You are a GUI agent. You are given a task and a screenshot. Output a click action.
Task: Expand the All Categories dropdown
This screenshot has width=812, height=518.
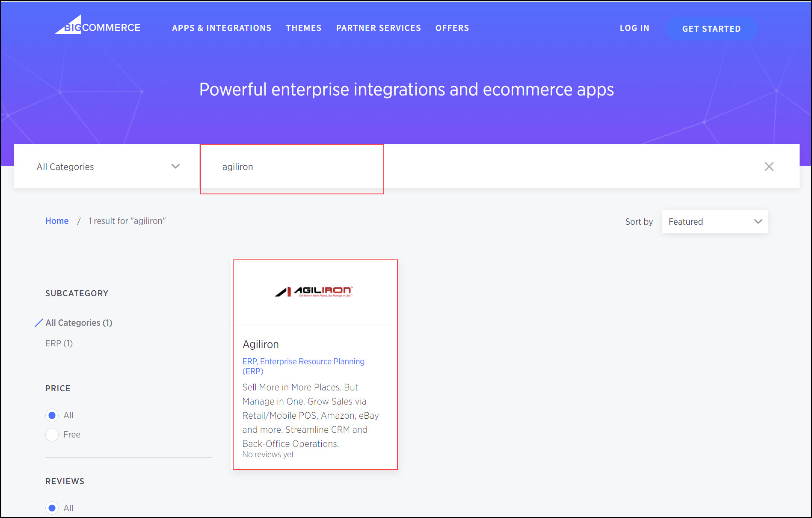(x=108, y=167)
